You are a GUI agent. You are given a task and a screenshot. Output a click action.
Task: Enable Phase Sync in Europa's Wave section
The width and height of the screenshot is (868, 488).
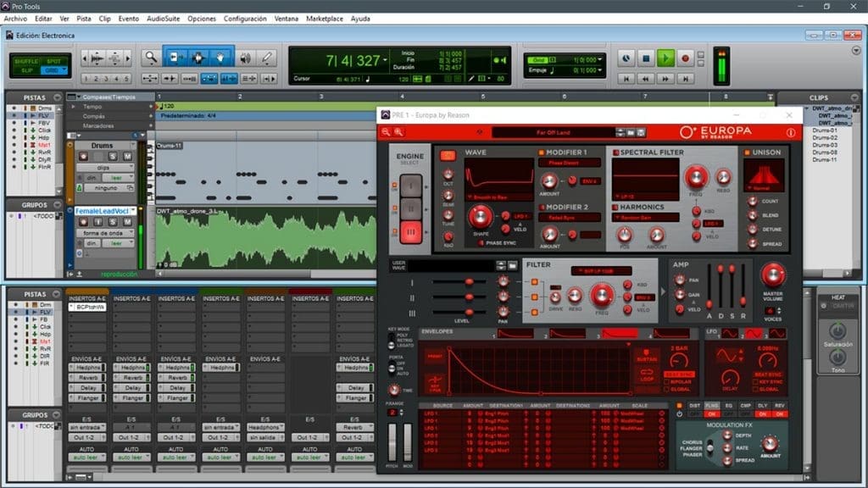(480, 243)
